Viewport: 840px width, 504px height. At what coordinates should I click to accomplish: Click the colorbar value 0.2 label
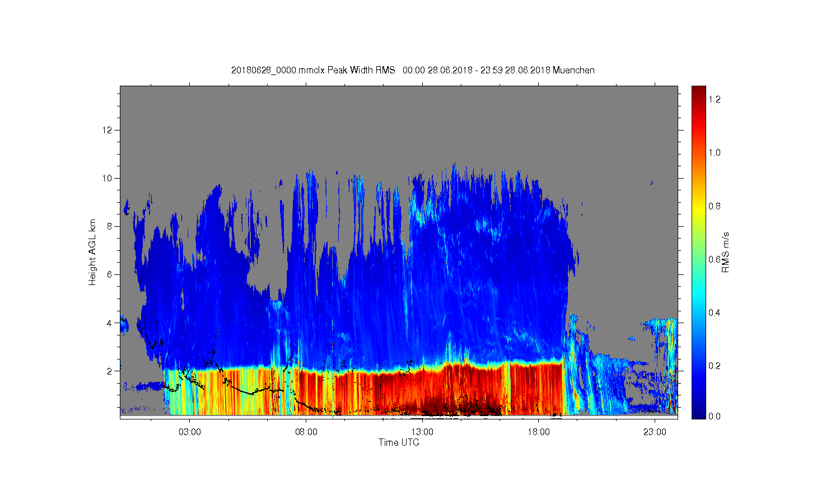click(x=715, y=366)
